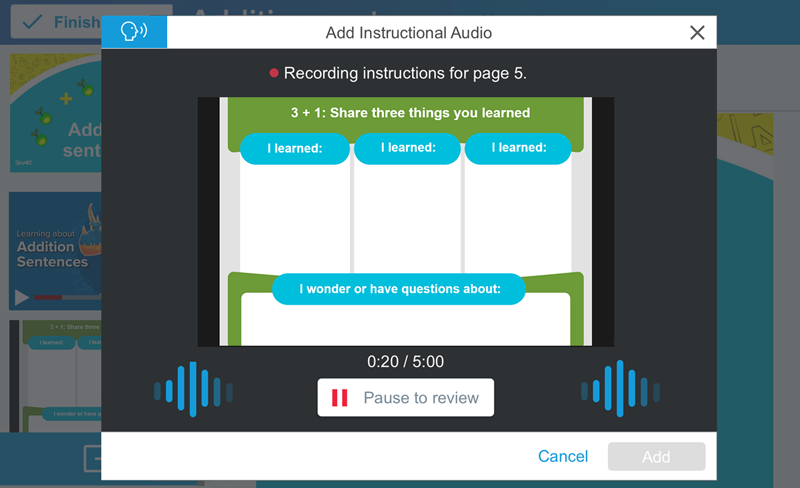The width and height of the screenshot is (800, 488).
Task: Click the right audio waveform indicator
Action: [x=620, y=388]
